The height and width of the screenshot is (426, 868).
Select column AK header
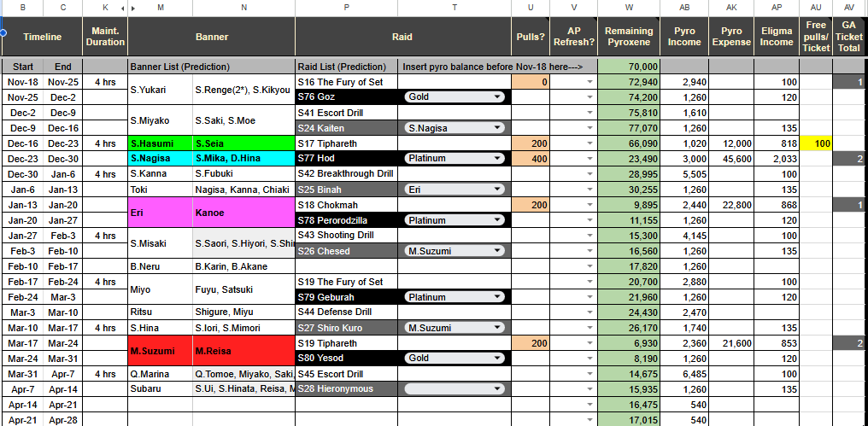pyautogui.click(x=732, y=8)
